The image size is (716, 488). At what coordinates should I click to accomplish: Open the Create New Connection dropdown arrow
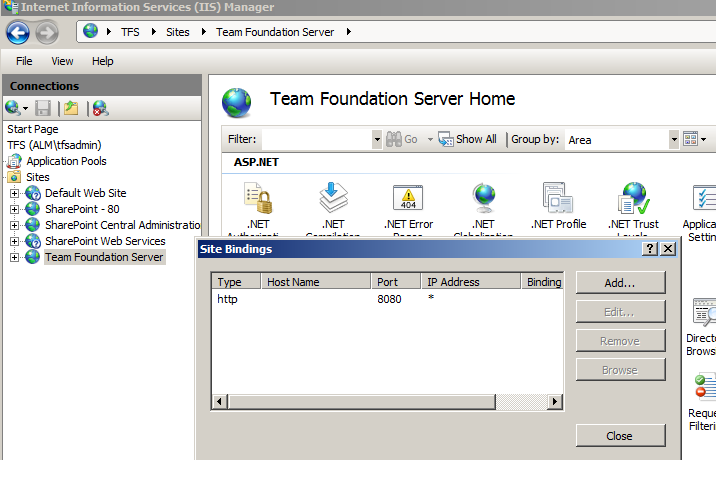[x=26, y=109]
